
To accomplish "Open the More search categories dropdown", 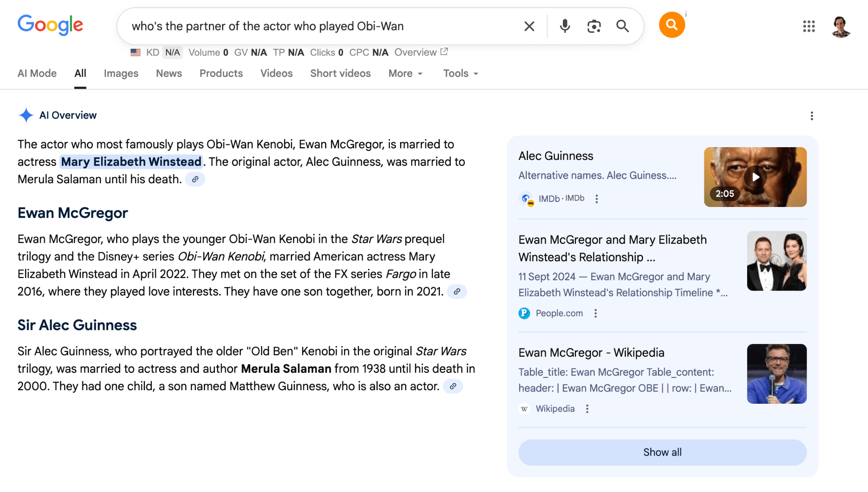I will [405, 73].
